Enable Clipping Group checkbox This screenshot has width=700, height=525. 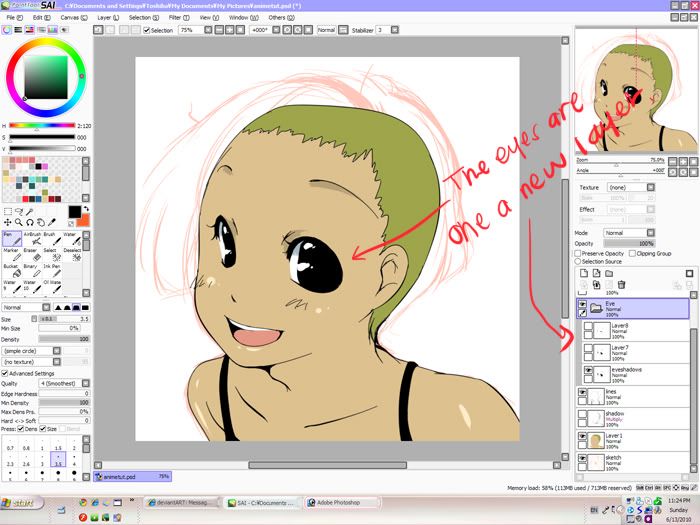tap(632, 253)
